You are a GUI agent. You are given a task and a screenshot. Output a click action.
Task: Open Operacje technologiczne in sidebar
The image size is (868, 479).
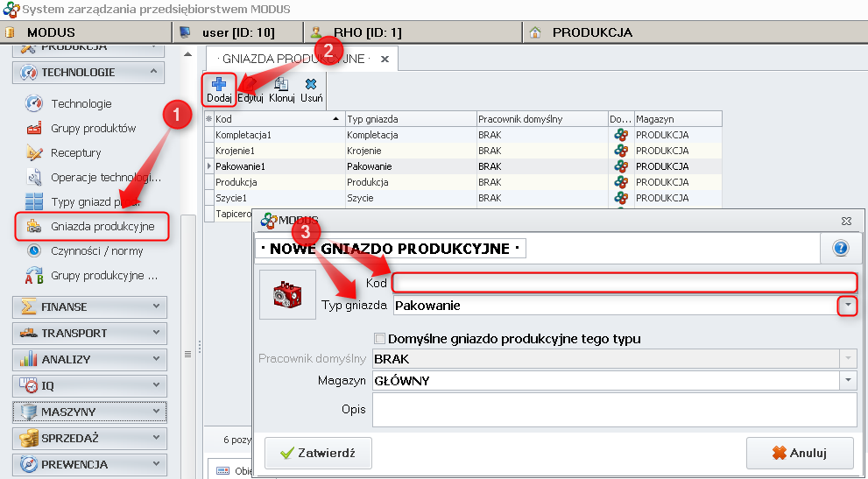[94, 177]
